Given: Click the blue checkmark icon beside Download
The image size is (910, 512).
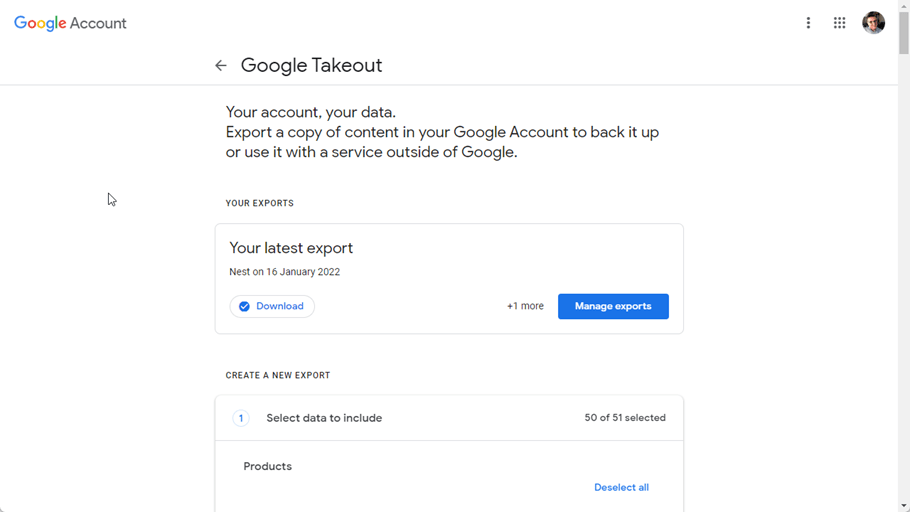Looking at the screenshot, I should tap(244, 307).
